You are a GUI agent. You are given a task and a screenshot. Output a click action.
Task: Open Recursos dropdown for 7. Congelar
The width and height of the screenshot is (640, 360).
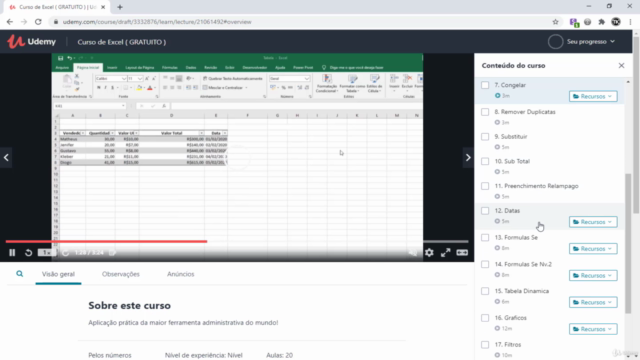(x=593, y=96)
